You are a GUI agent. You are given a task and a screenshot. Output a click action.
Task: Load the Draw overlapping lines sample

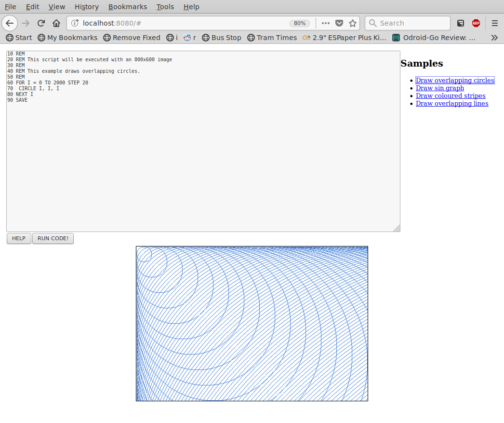452,103
